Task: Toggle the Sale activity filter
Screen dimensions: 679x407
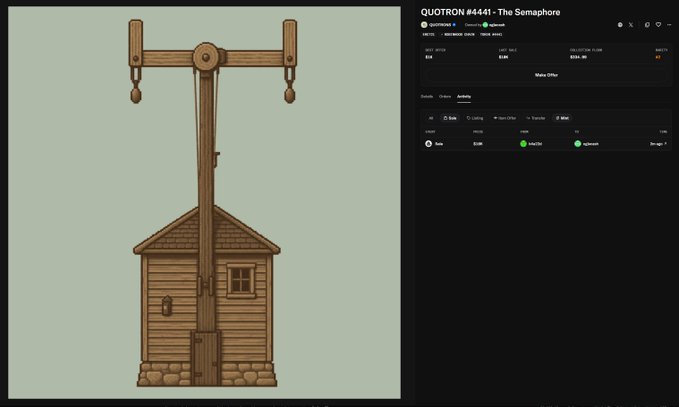Action: pyautogui.click(x=450, y=118)
